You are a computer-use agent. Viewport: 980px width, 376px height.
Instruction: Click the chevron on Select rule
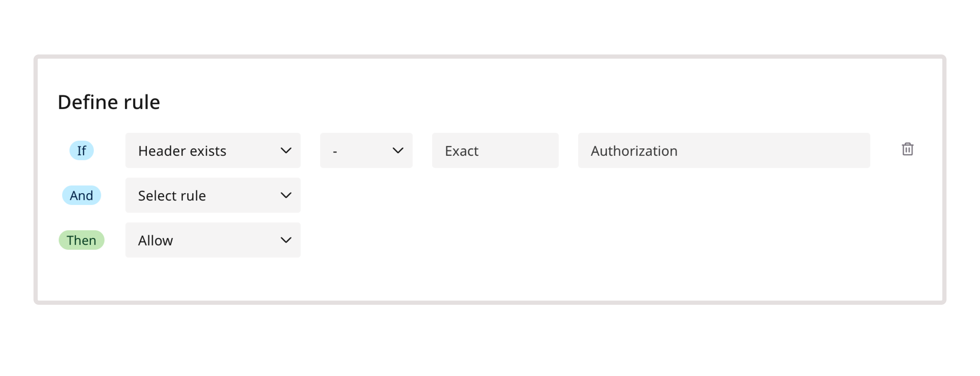(x=286, y=195)
